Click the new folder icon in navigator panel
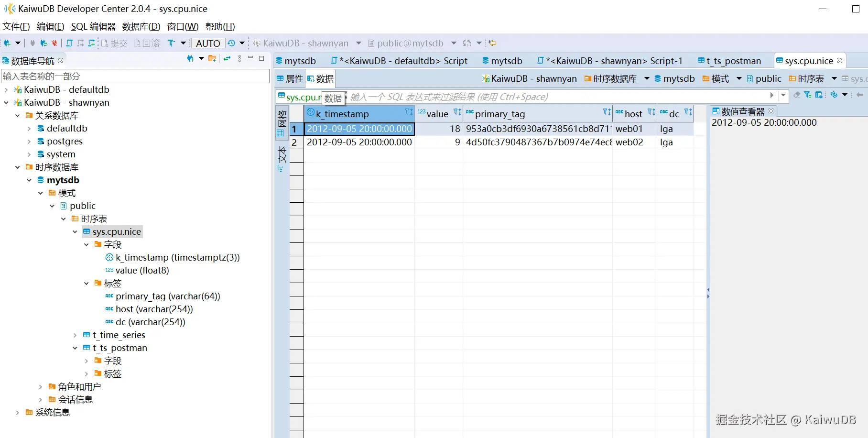 (x=212, y=58)
